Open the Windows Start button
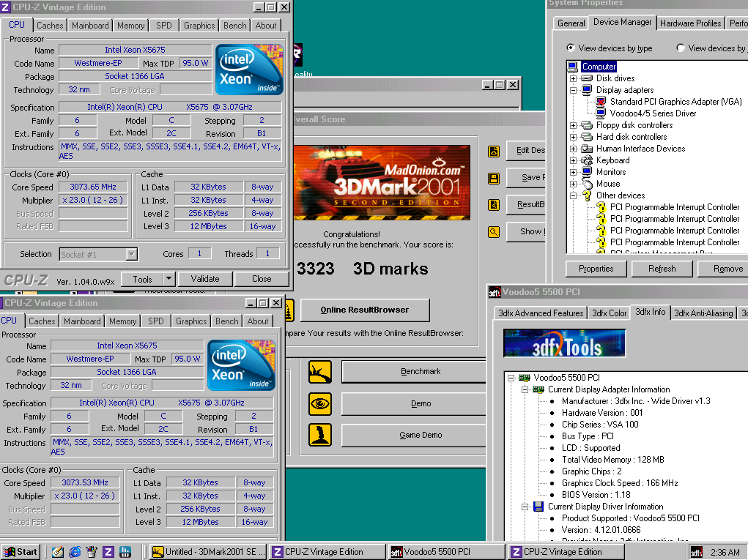 pos(20,552)
